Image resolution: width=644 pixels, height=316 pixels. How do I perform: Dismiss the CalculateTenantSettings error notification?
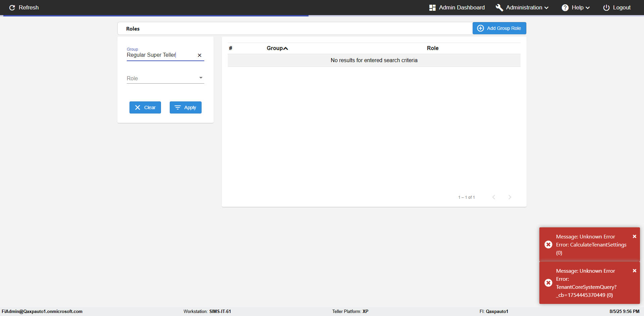pyautogui.click(x=635, y=236)
